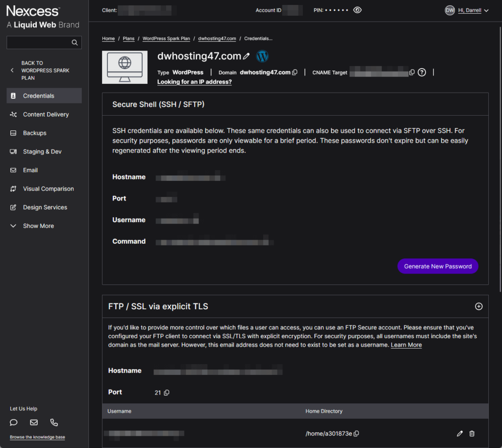Click the WordPress logo icon
This screenshot has width=502, height=448.
(x=262, y=56)
